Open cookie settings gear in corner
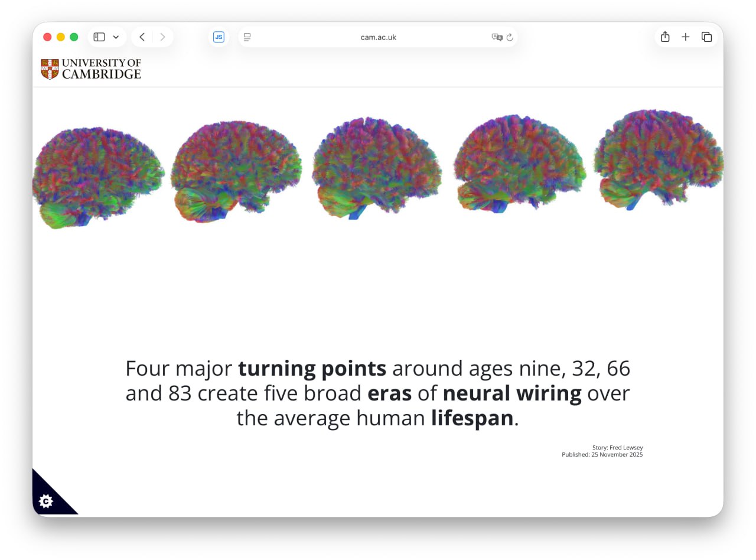 tap(46, 502)
